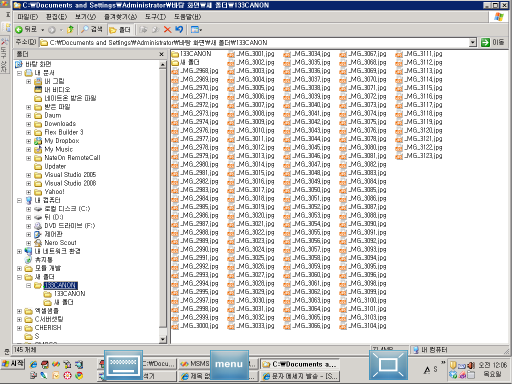Select 로컬 디스크 (C:) in tree
The width and height of the screenshot is (512, 384).
(67, 209)
